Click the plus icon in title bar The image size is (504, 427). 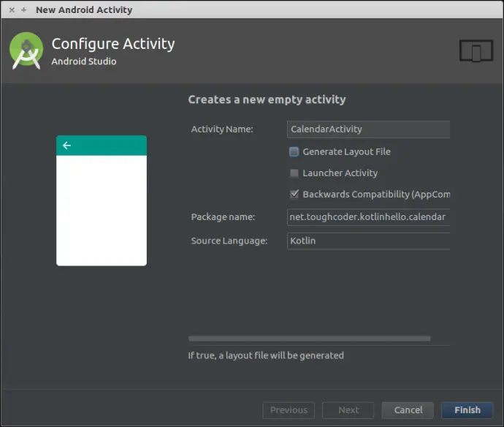pos(24,10)
